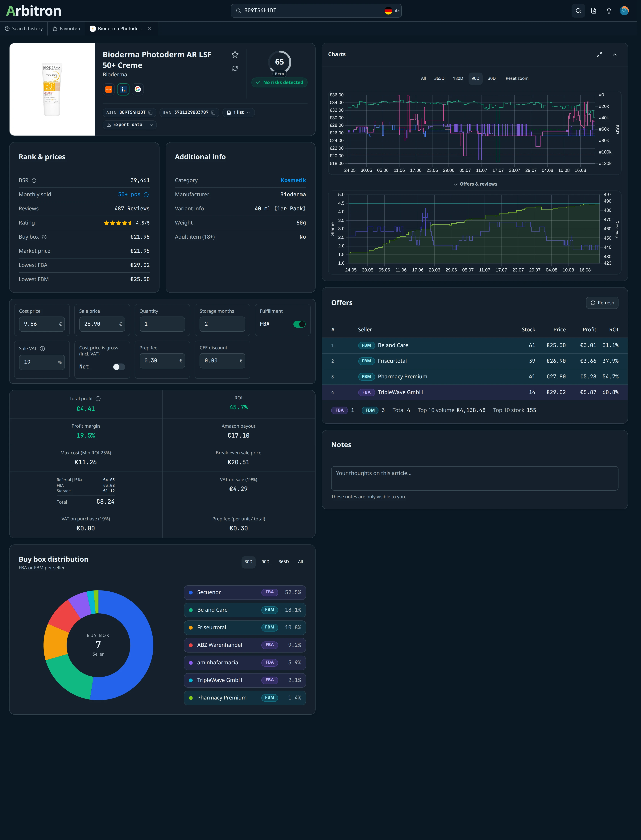Click the lightbulb icon in the header
Screen dimensions: 641x840
coord(609,11)
